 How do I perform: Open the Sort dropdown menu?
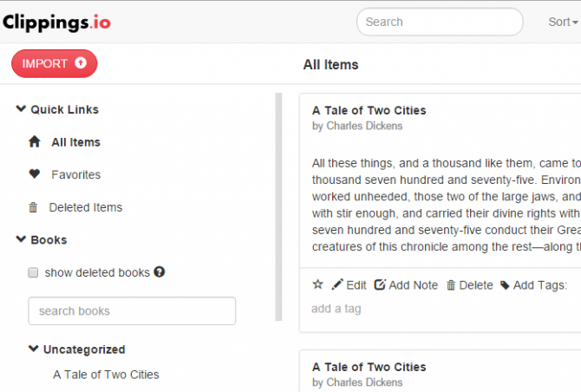[563, 22]
